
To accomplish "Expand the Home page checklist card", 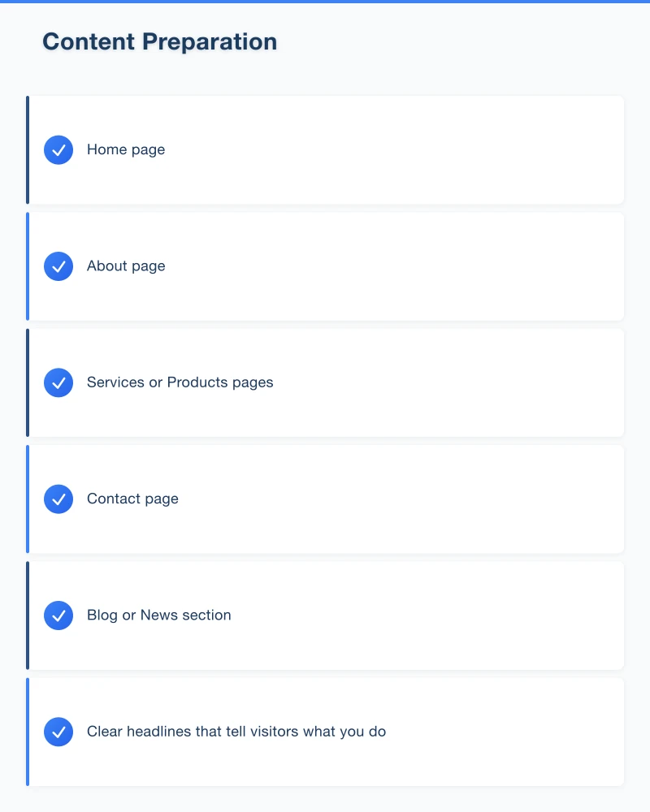I will coord(325,149).
